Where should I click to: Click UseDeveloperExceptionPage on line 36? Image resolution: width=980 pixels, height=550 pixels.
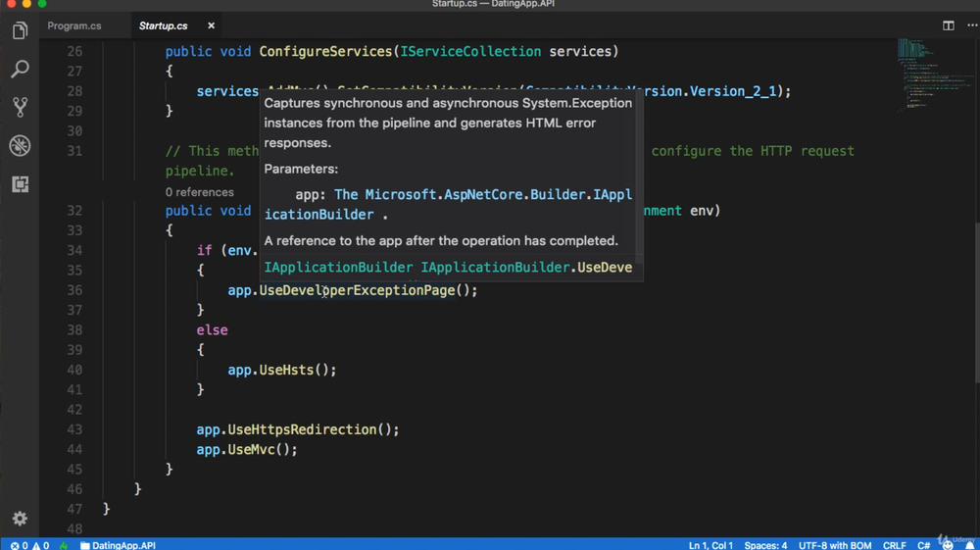coord(357,290)
